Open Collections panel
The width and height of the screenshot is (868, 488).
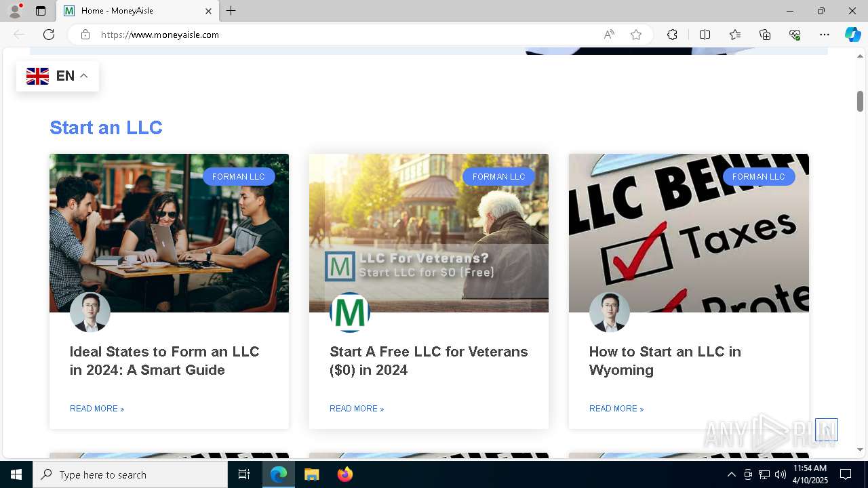coord(765,35)
